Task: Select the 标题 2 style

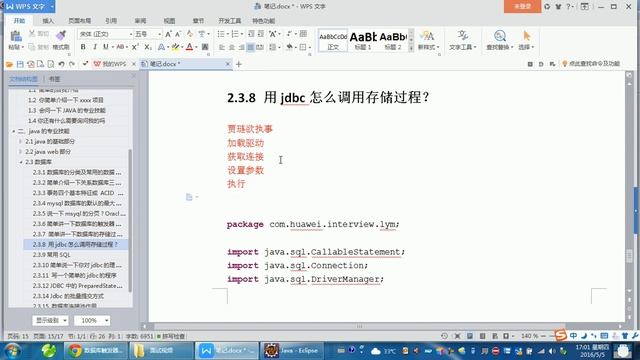Action: pyautogui.click(x=393, y=40)
